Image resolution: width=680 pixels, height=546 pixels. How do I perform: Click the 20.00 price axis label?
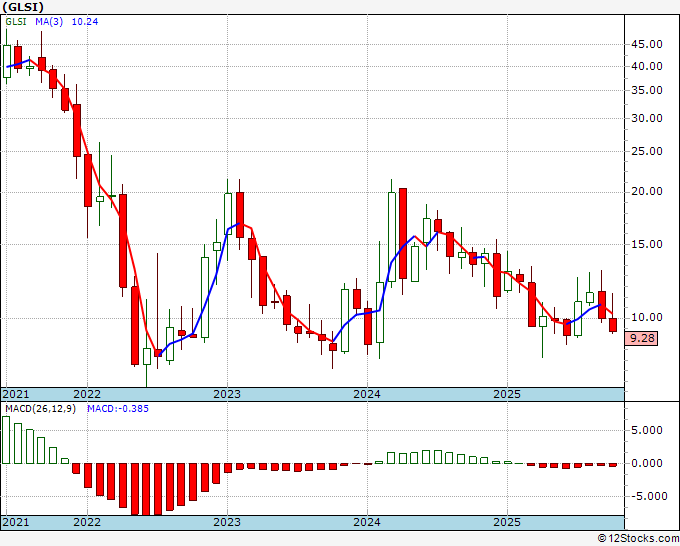pyautogui.click(x=647, y=192)
